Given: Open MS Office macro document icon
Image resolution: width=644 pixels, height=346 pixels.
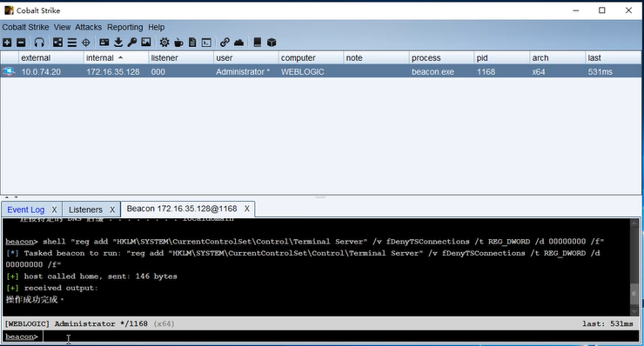Looking at the screenshot, I should click(x=192, y=43).
